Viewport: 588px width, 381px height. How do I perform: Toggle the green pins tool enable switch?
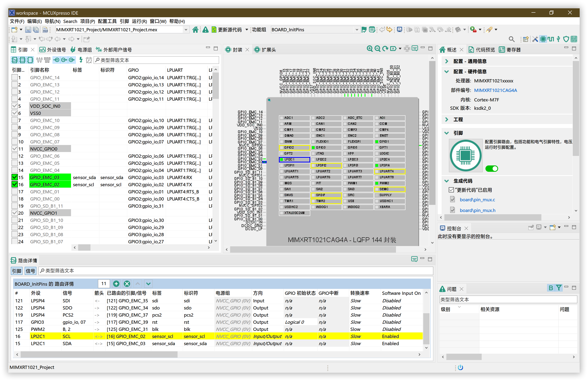[x=491, y=169]
